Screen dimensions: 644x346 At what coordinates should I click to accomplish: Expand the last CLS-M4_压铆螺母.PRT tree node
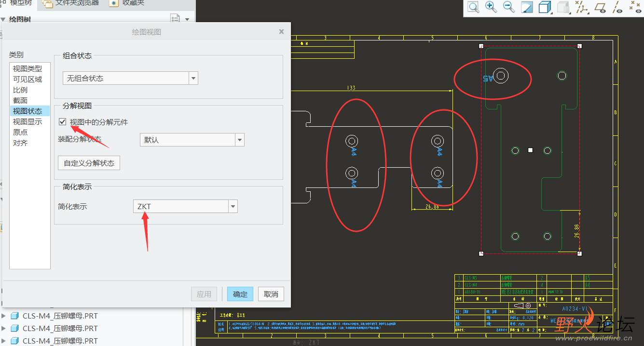pyautogui.click(x=4, y=341)
